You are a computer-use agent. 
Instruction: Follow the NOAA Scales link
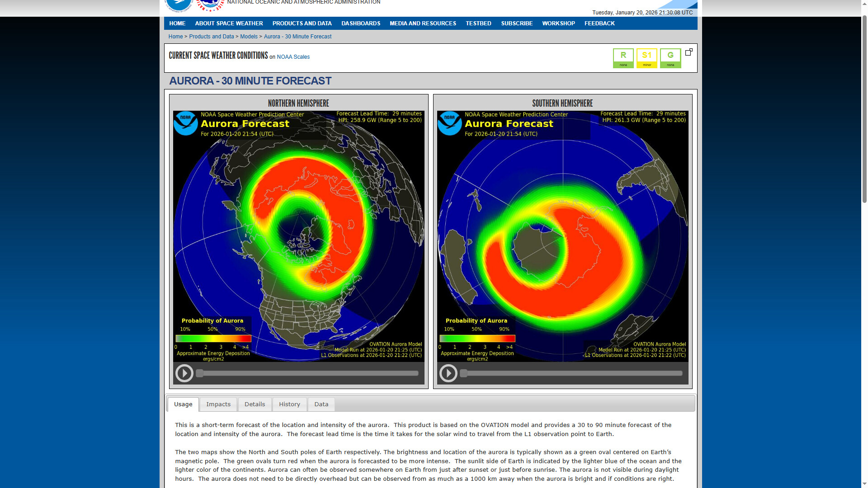click(x=293, y=57)
